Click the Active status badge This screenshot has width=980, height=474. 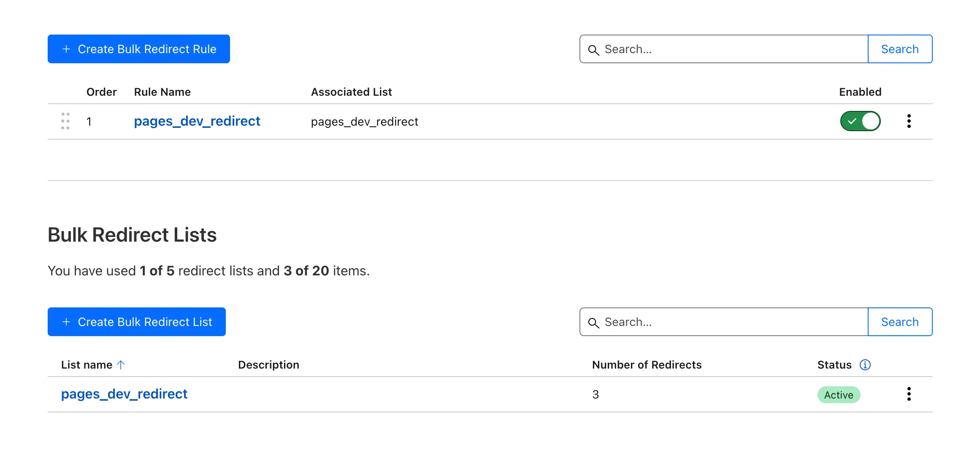tap(839, 395)
